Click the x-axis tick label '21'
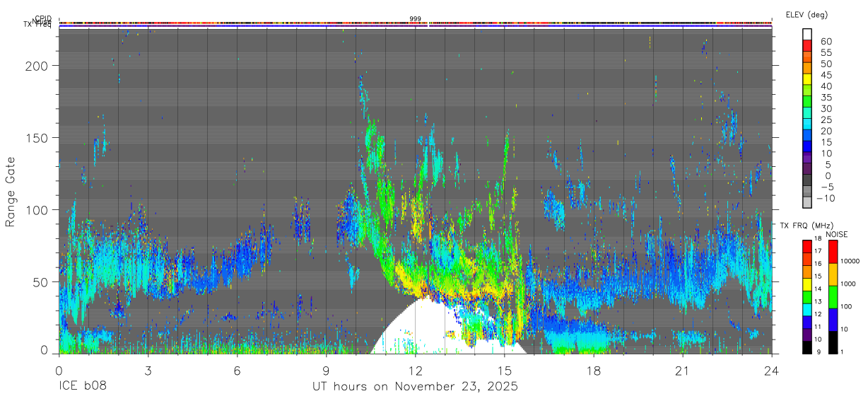The height and width of the screenshot is (401, 868). (x=682, y=370)
